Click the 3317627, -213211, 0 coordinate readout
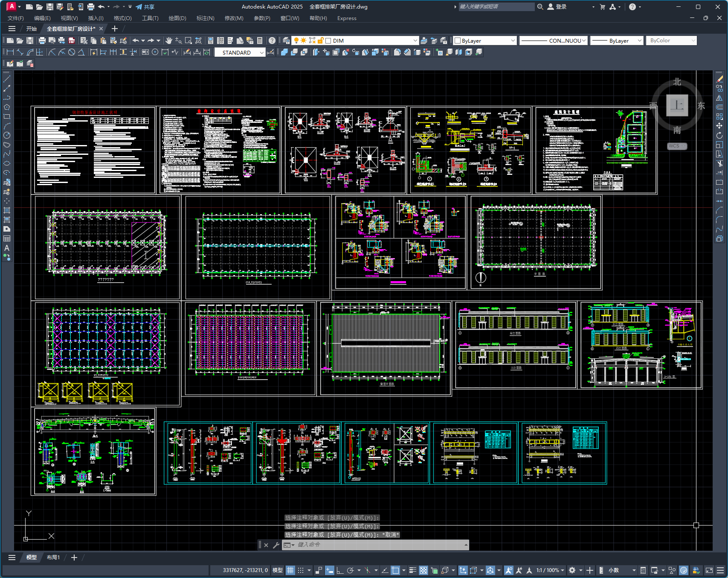 point(245,570)
